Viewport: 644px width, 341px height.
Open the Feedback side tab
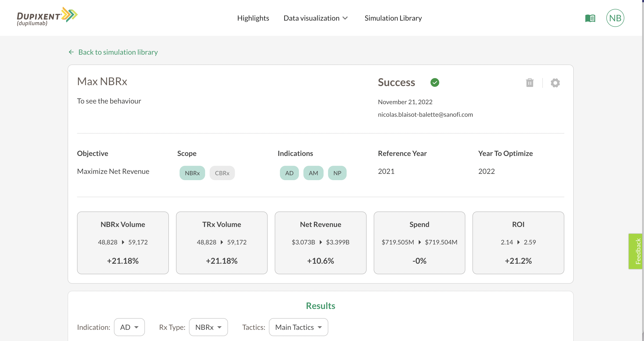(636, 251)
